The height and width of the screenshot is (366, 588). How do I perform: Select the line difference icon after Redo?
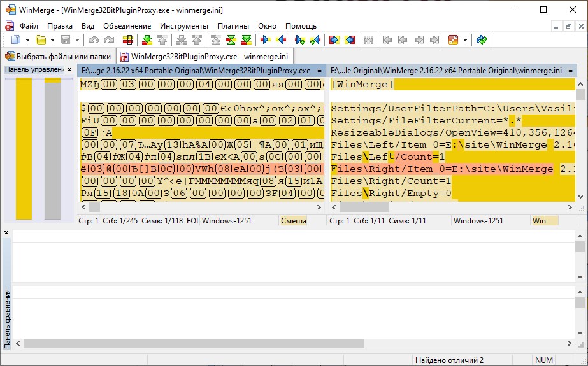click(x=128, y=39)
